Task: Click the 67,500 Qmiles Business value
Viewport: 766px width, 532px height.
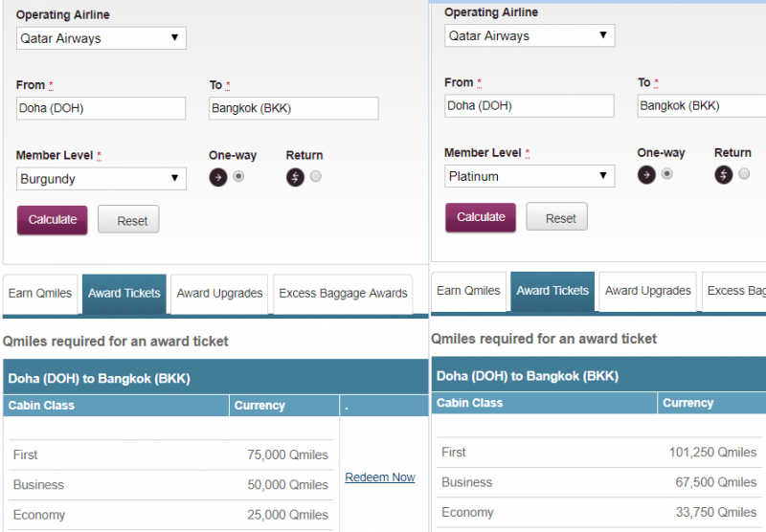Action: click(716, 482)
